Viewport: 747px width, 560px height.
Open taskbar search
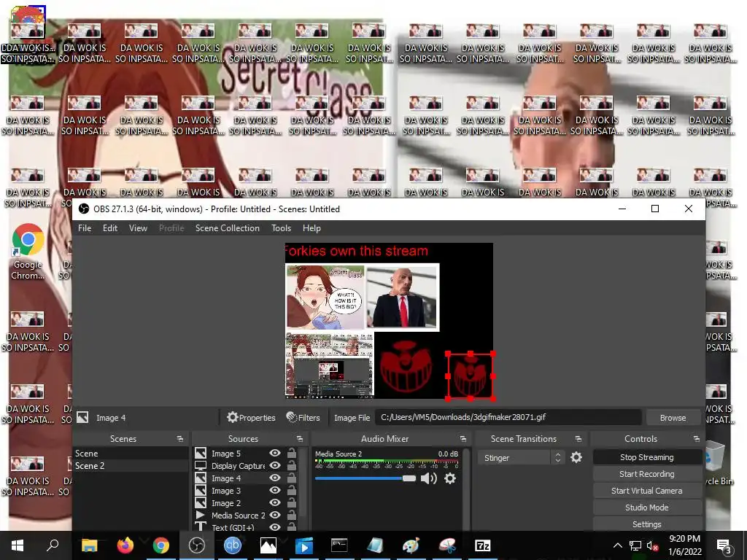pyautogui.click(x=53, y=545)
